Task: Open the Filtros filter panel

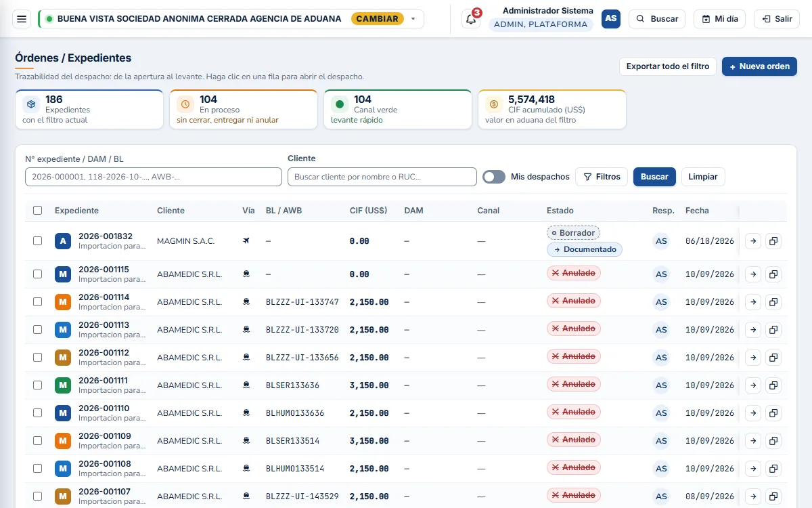Action: tap(602, 177)
